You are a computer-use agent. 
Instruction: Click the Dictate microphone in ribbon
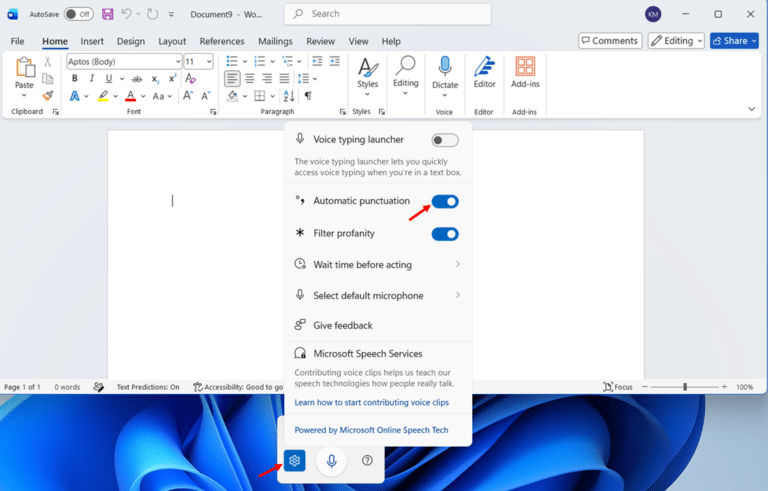[x=445, y=67]
